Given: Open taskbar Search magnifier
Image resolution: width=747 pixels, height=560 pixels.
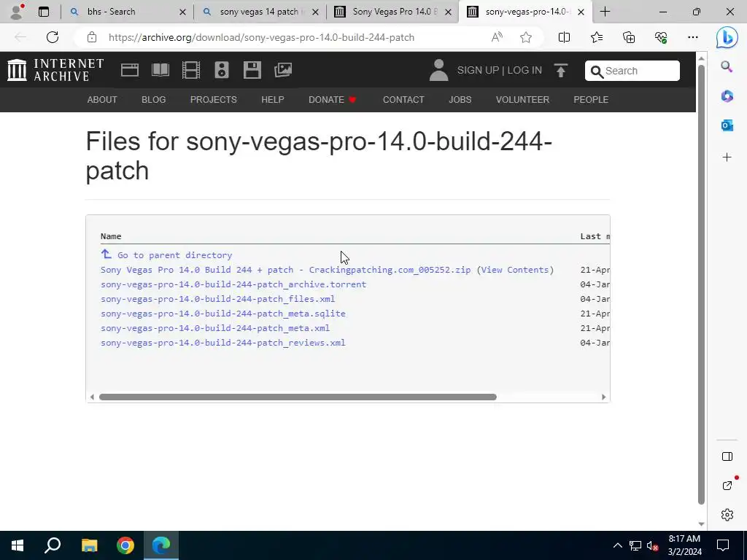Looking at the screenshot, I should point(53,545).
